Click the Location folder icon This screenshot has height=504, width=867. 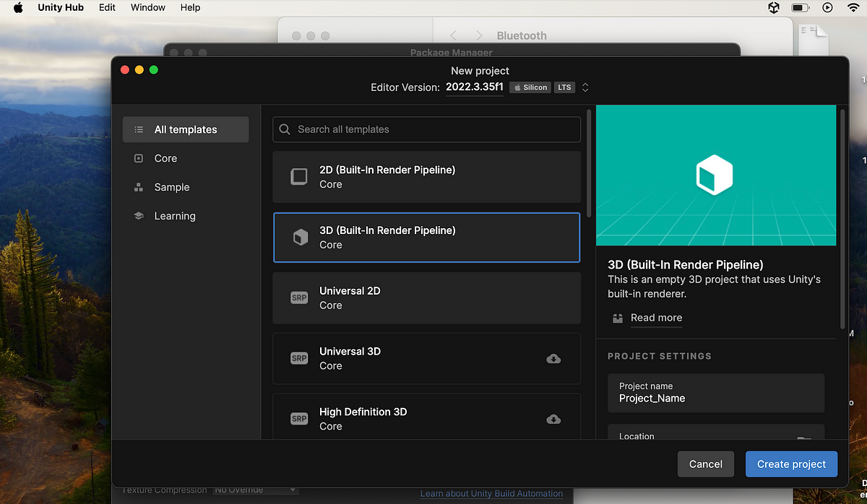click(803, 438)
